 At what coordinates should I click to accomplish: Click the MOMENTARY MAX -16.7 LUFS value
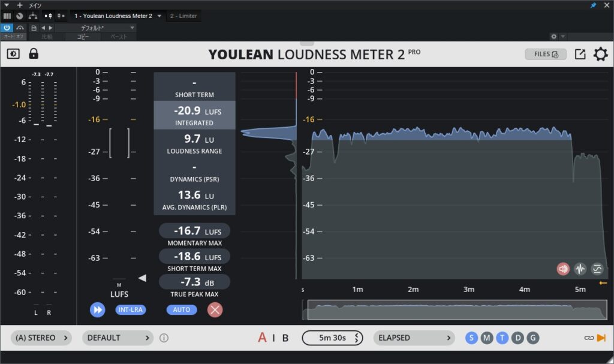[195, 231]
